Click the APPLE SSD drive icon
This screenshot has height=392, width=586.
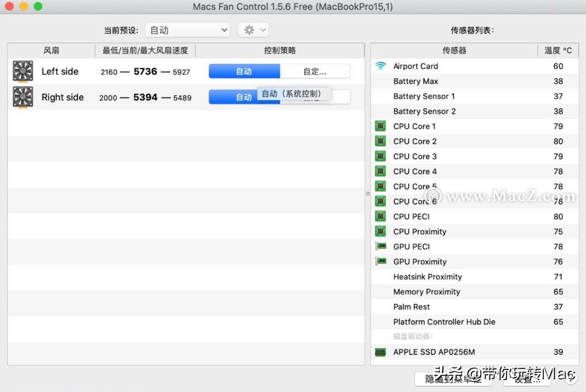(380, 352)
